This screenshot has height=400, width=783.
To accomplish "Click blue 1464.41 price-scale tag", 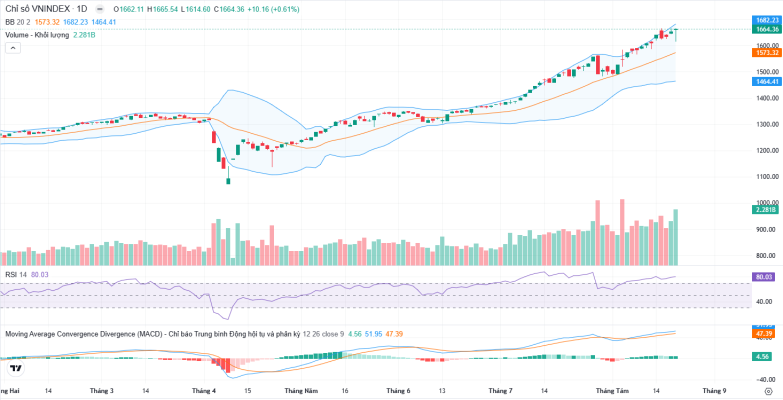I will [x=767, y=81].
